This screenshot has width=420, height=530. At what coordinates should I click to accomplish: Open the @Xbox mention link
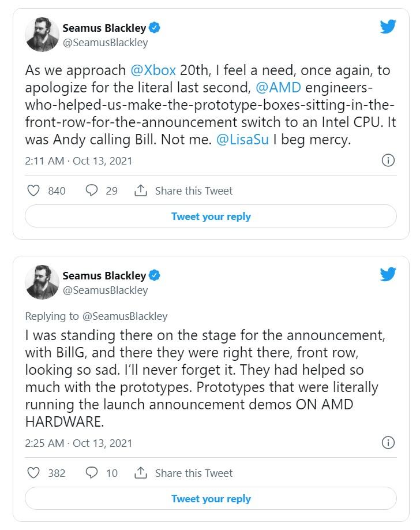coord(153,70)
